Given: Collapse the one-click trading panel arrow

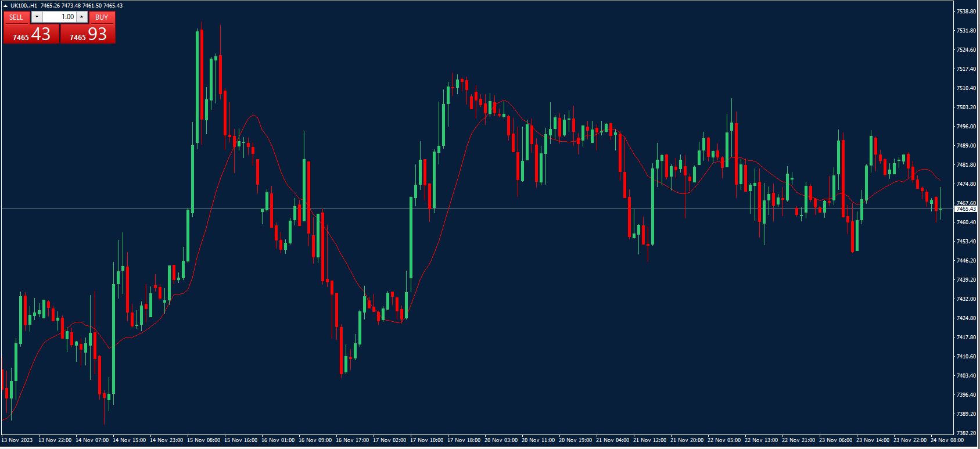Looking at the screenshot, I should point(5,5).
